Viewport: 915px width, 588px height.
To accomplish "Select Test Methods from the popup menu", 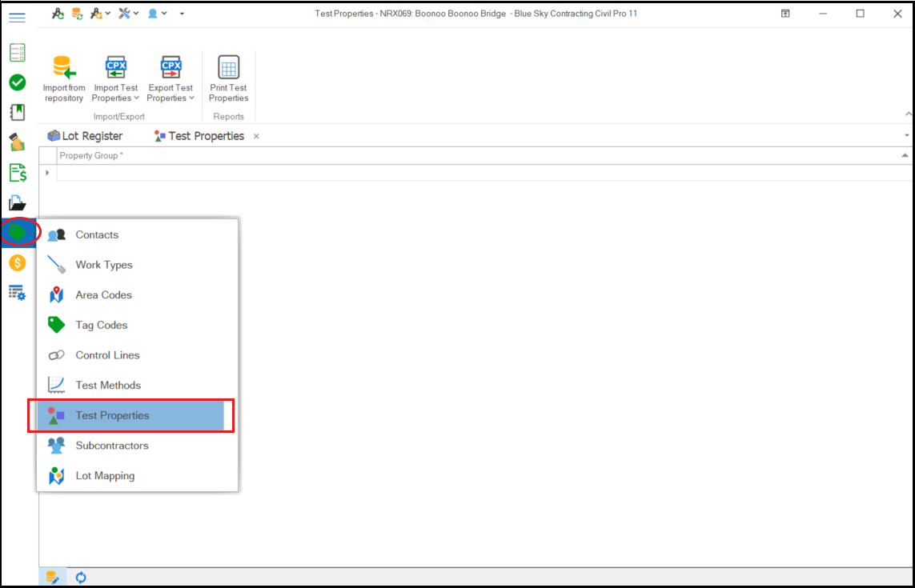I will 108,386.
